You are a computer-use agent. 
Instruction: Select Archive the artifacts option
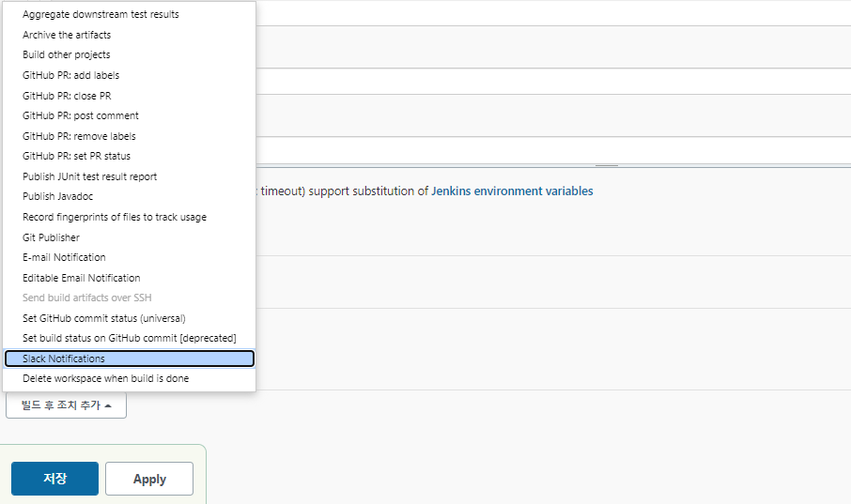coord(130,35)
